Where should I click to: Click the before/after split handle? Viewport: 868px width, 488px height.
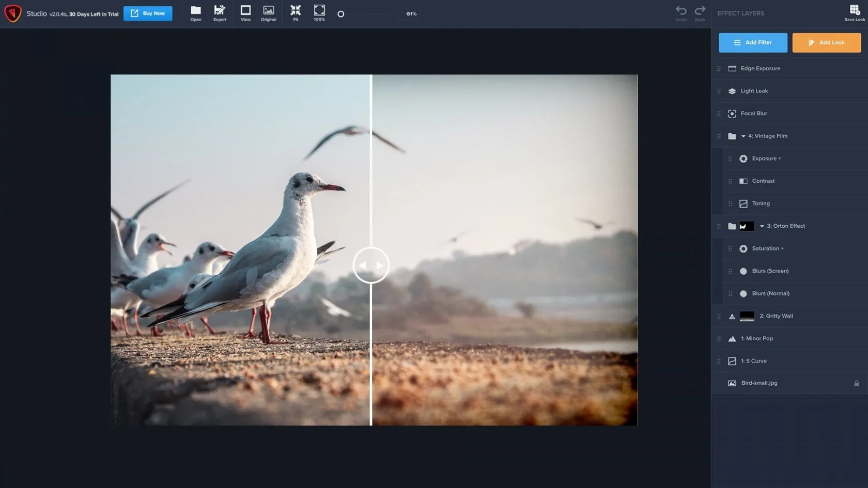click(x=371, y=265)
